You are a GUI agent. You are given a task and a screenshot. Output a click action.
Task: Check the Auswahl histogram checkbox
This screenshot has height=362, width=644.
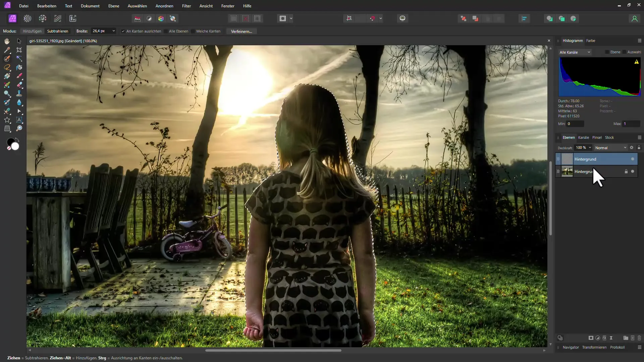(624, 52)
